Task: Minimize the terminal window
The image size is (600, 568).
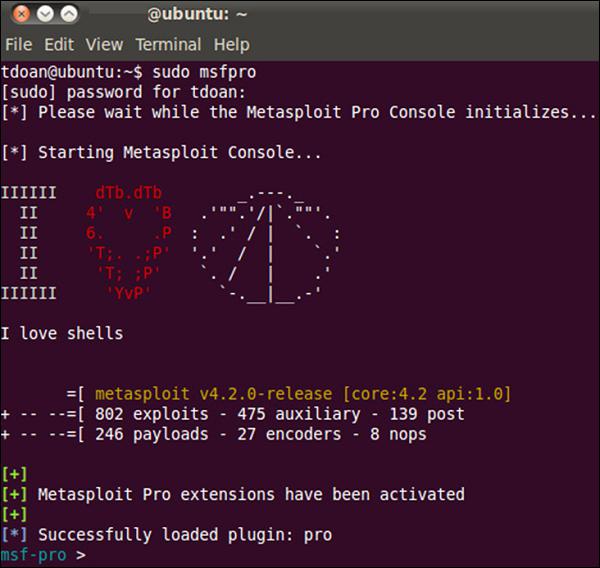Action: point(45,14)
